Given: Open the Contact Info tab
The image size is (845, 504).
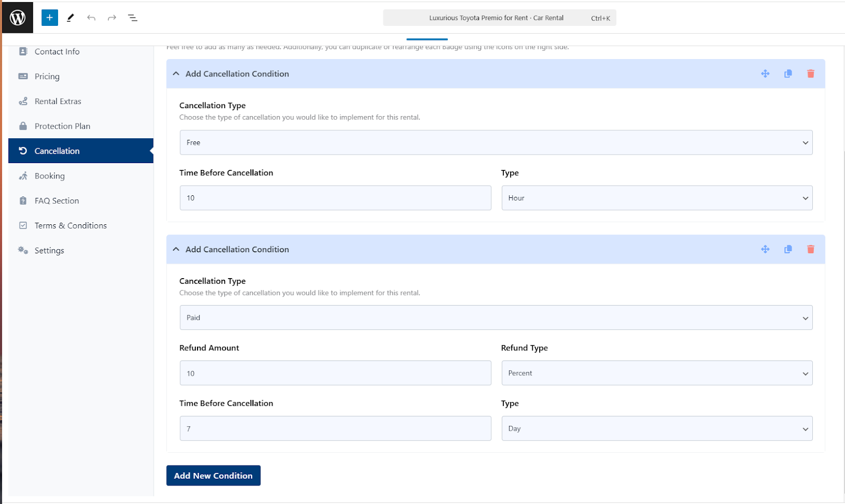Looking at the screenshot, I should tap(81, 51).
